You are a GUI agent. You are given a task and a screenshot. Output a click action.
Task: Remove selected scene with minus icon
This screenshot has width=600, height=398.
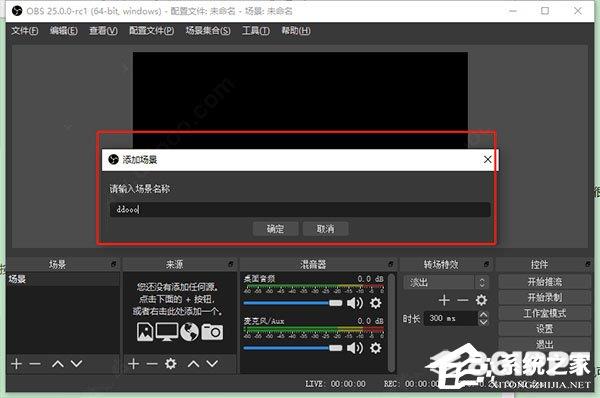click(x=35, y=364)
